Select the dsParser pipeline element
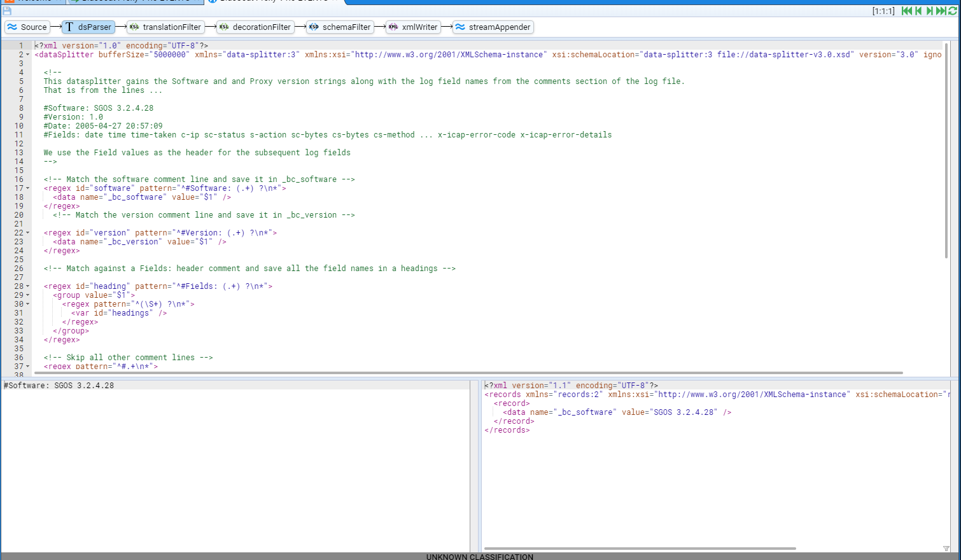 (x=88, y=27)
